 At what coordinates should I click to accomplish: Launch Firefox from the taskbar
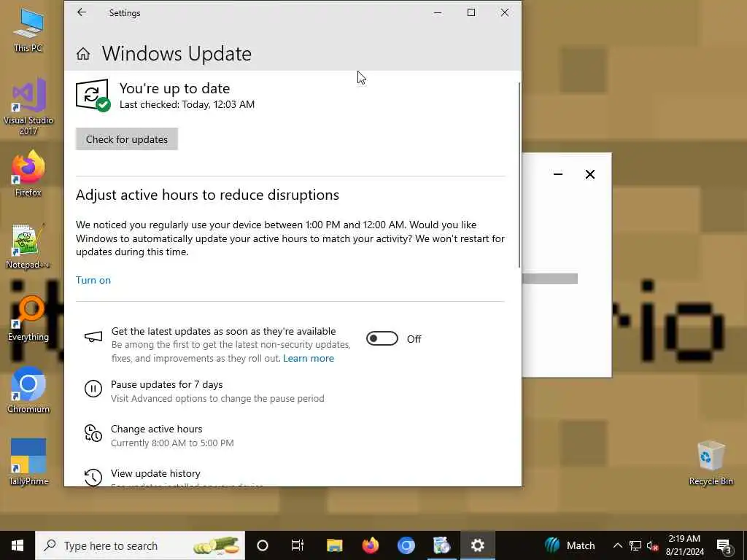370,545
